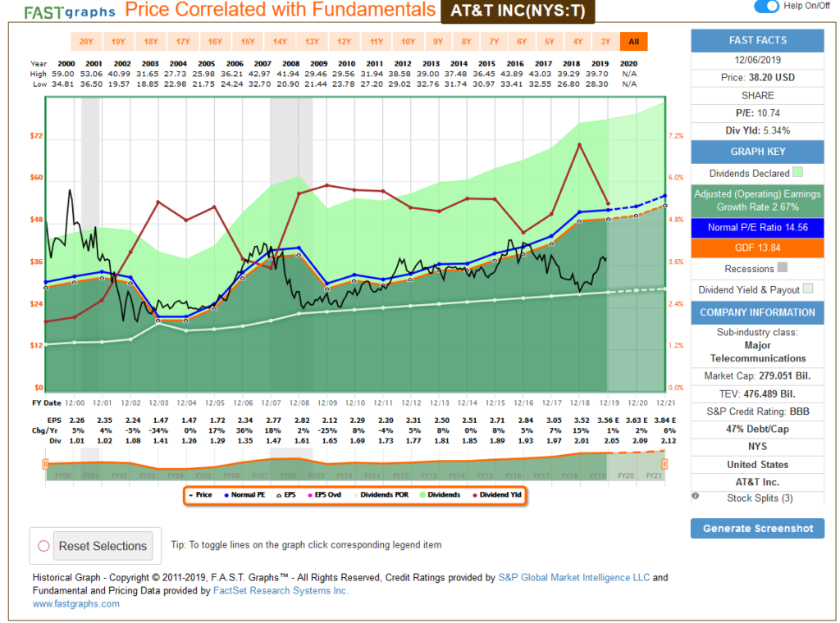This screenshot has width=840, height=623.
Task: Click S&P Credit Rating: BBB text
Action: coord(757,412)
